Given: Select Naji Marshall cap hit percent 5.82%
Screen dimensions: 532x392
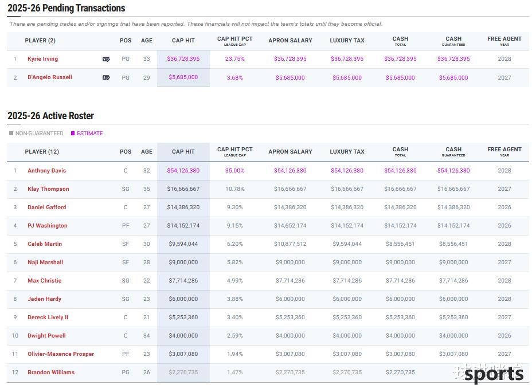Looking at the screenshot, I should coord(235,262).
